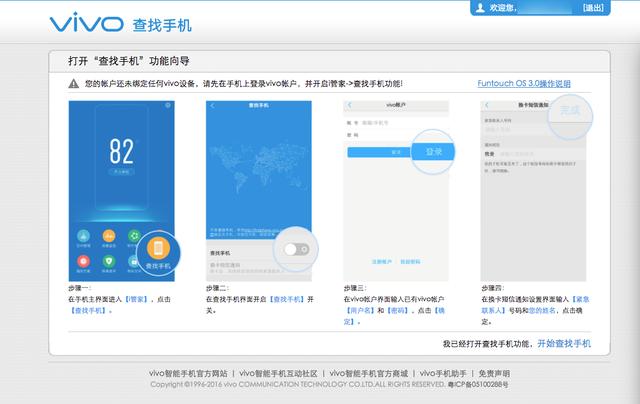
Task: Click the vivo logo in the header
Action: pyautogui.click(x=86, y=22)
